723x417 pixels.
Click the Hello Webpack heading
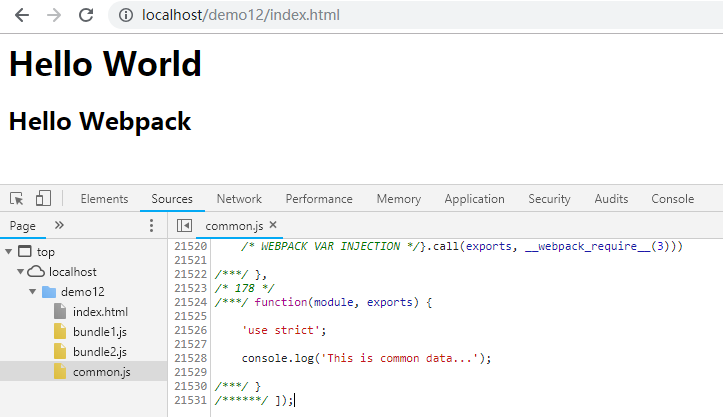[x=100, y=122]
